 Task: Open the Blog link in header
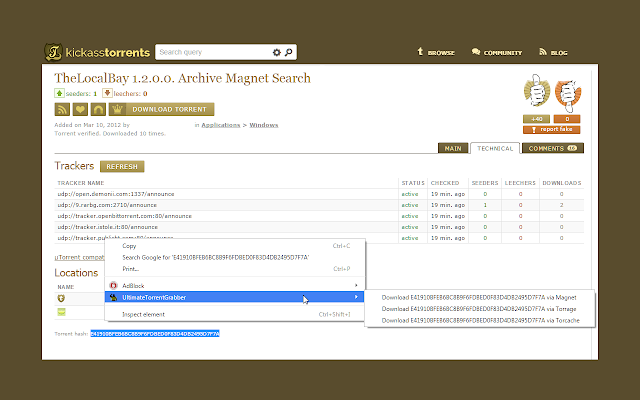tap(559, 53)
